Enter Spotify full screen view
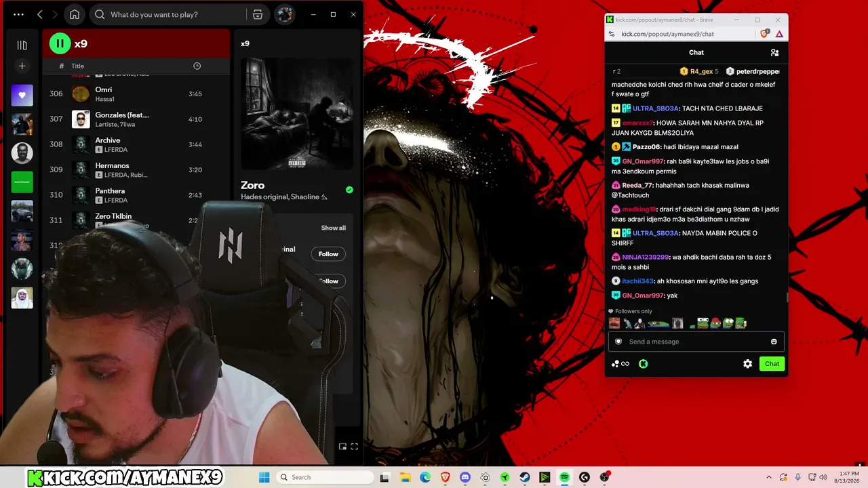Image resolution: width=868 pixels, height=488 pixels. (x=354, y=447)
